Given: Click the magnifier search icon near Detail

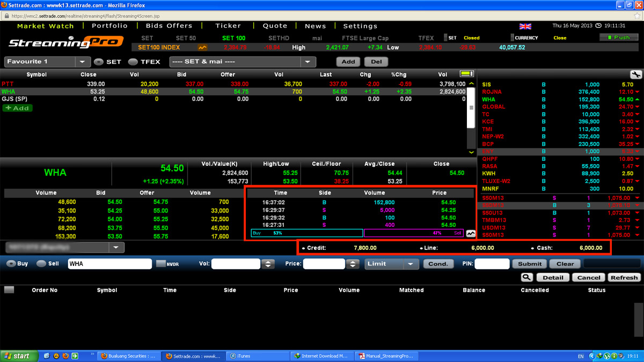Looking at the screenshot, I should click(526, 277).
